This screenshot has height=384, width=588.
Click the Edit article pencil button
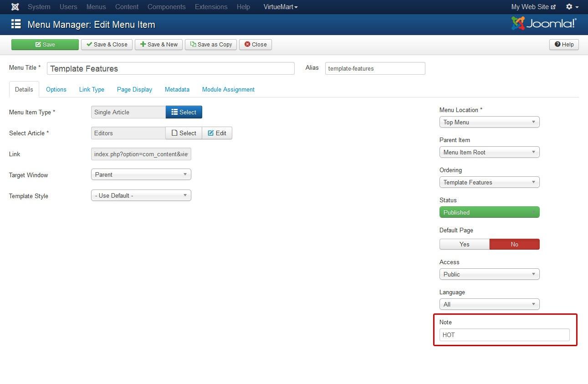tap(217, 133)
